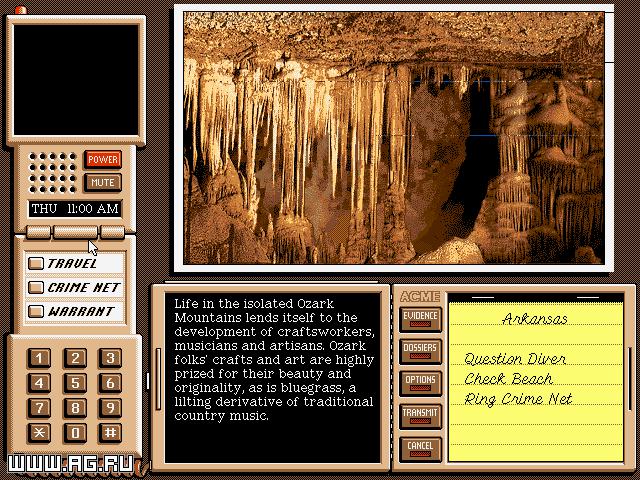The image size is (640, 480).
Task: Click the Ozark Mountains description text
Action: 273,360
